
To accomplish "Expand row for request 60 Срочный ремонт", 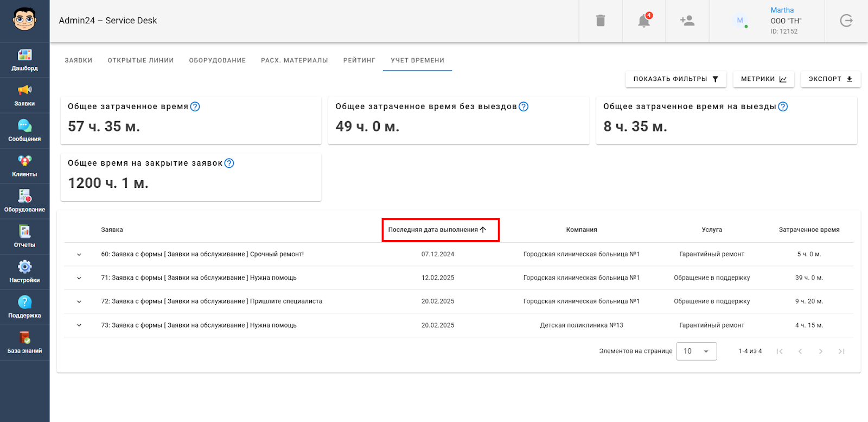I will coord(79,255).
